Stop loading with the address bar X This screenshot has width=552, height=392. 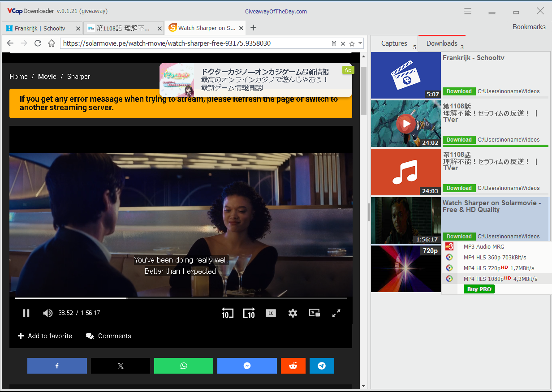[x=343, y=43]
